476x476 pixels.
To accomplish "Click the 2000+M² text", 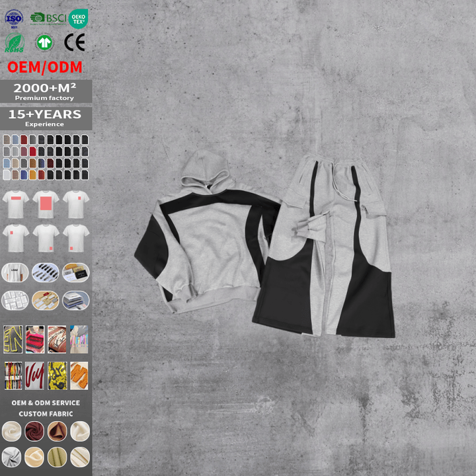I will click(x=45, y=88).
